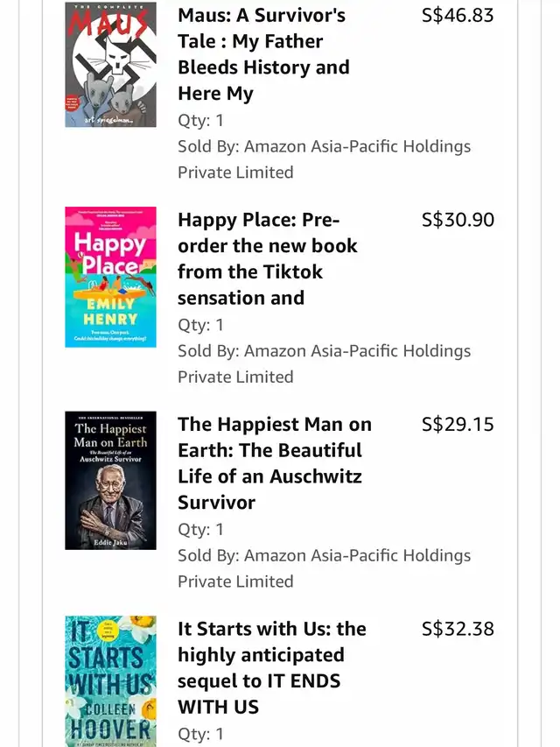The width and height of the screenshot is (560, 747).
Task: Open It Starts with Us title link
Action: pyautogui.click(x=272, y=667)
